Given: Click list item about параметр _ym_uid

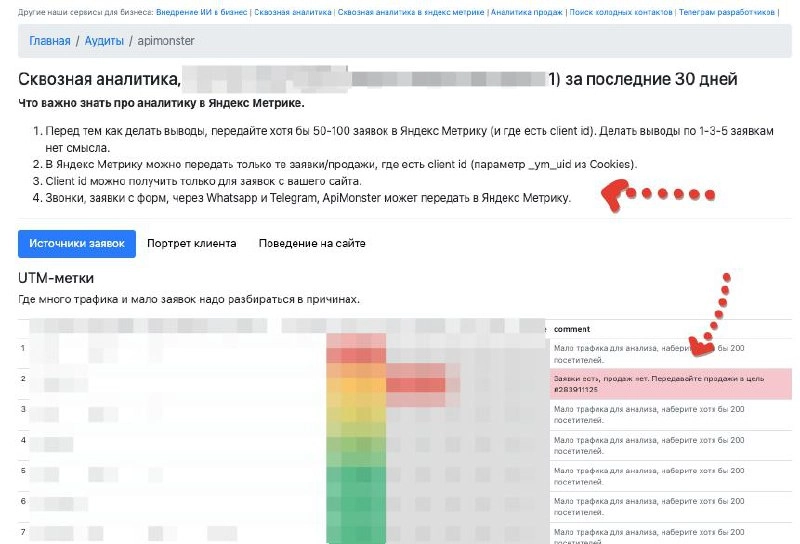Looking at the screenshot, I should tap(341, 164).
